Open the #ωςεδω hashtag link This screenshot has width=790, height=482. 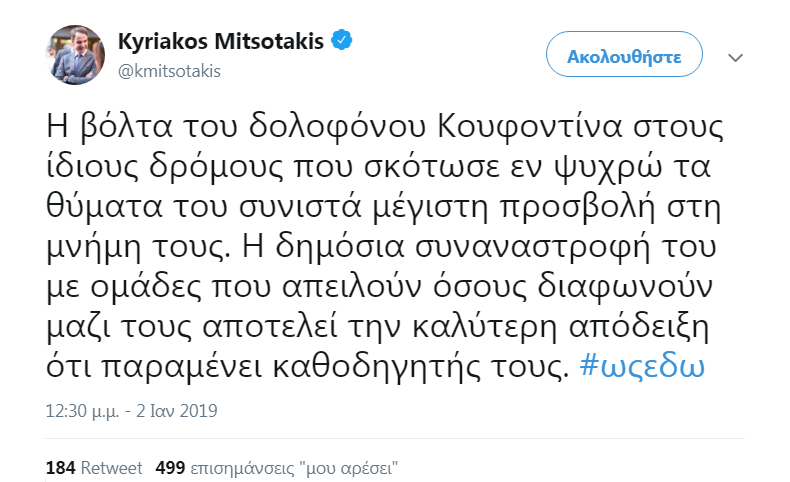coord(642,367)
